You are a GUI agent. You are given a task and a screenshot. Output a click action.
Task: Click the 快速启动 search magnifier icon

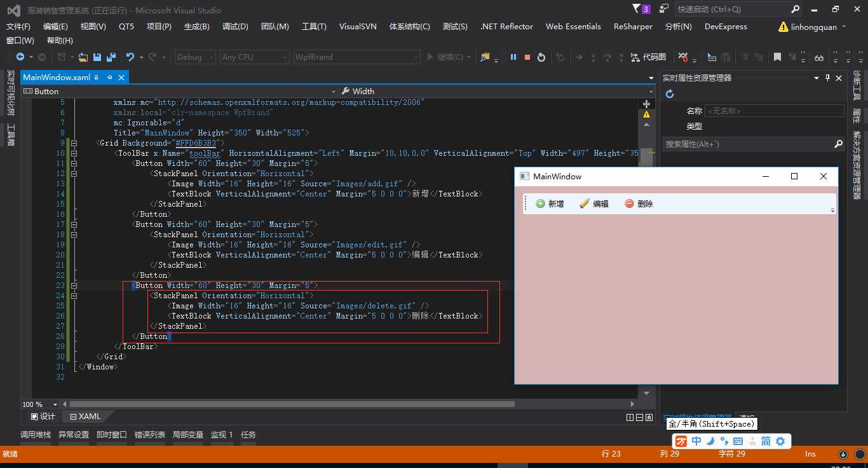tap(796, 10)
